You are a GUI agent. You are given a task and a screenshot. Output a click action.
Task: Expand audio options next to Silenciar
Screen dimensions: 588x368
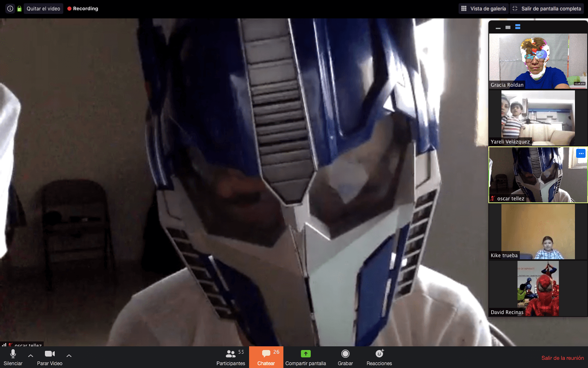[31, 356]
